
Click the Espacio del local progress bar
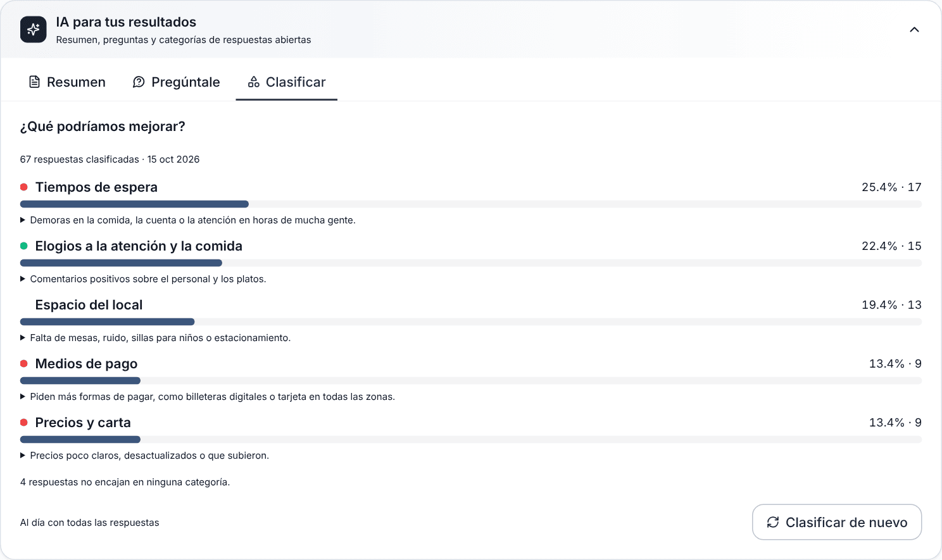click(x=471, y=322)
